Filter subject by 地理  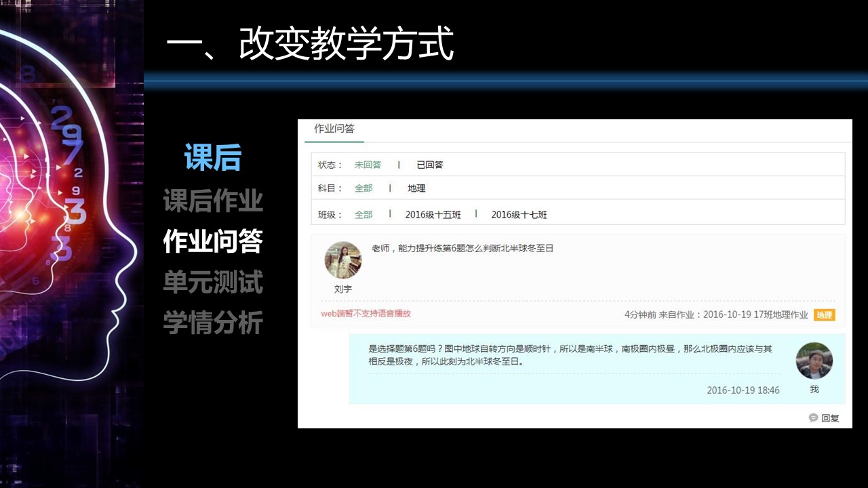416,188
